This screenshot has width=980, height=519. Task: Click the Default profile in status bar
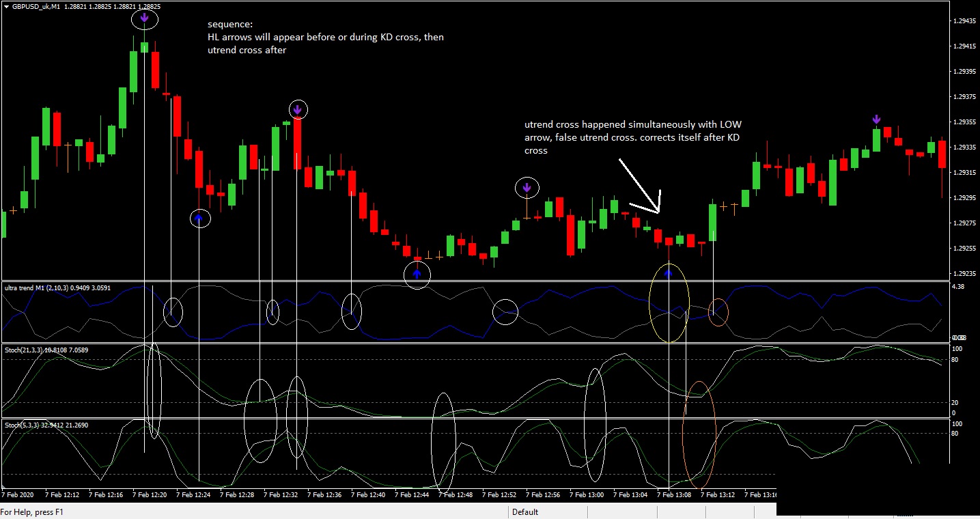[x=525, y=511]
